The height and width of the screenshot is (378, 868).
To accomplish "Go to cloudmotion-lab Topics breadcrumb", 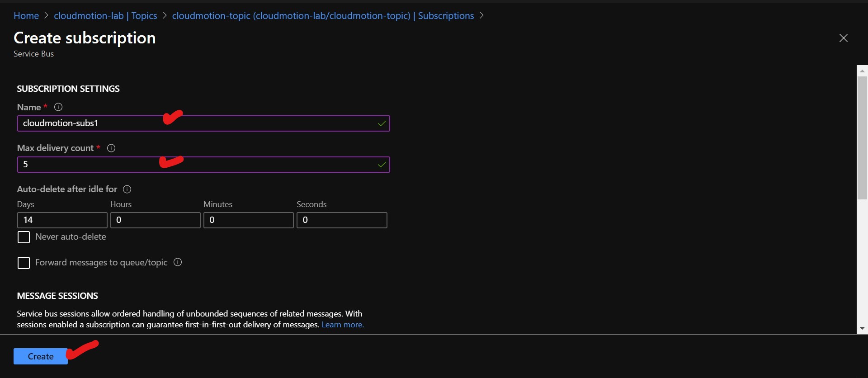I will tap(105, 16).
